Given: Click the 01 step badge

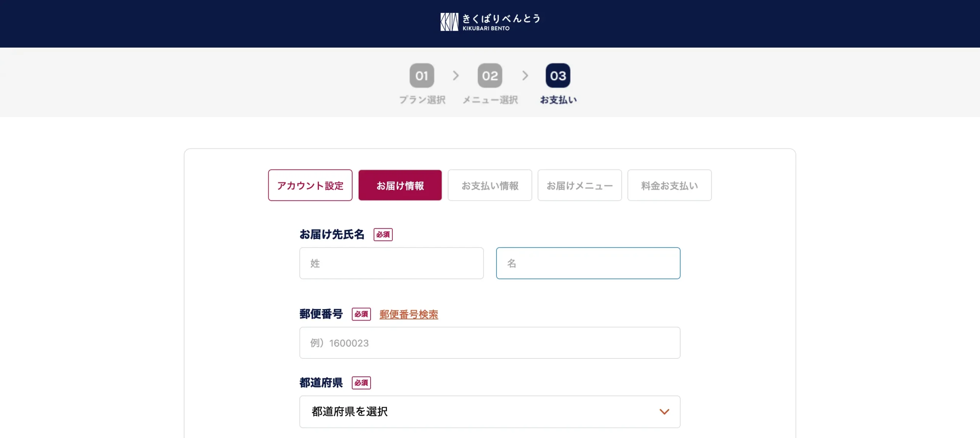Looking at the screenshot, I should [x=421, y=75].
